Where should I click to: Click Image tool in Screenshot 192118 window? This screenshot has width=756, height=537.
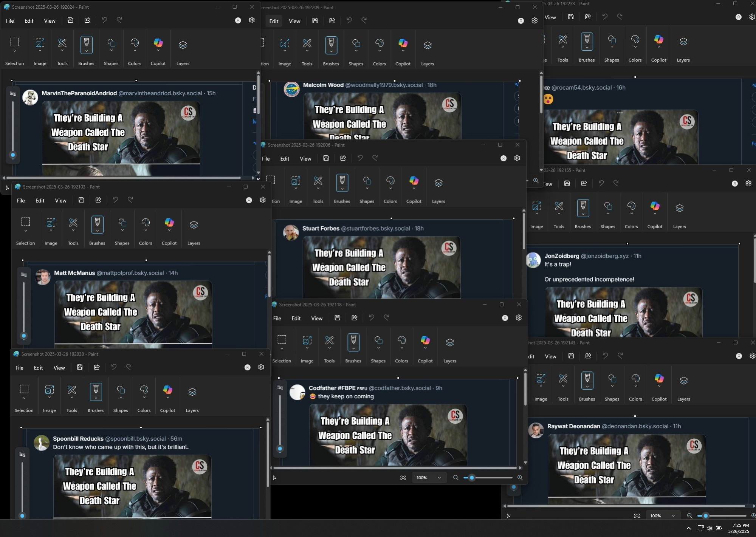point(307,340)
